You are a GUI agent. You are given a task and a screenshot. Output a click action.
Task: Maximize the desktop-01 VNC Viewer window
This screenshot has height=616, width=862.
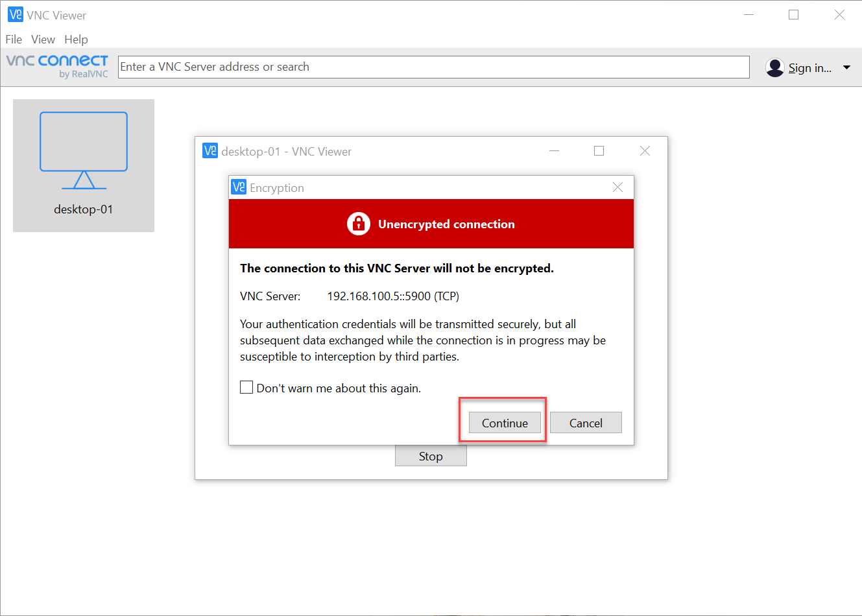(x=599, y=151)
